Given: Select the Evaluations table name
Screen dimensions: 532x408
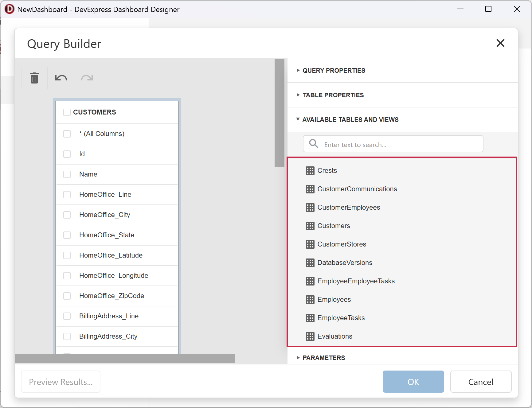Looking at the screenshot, I should 335,336.
